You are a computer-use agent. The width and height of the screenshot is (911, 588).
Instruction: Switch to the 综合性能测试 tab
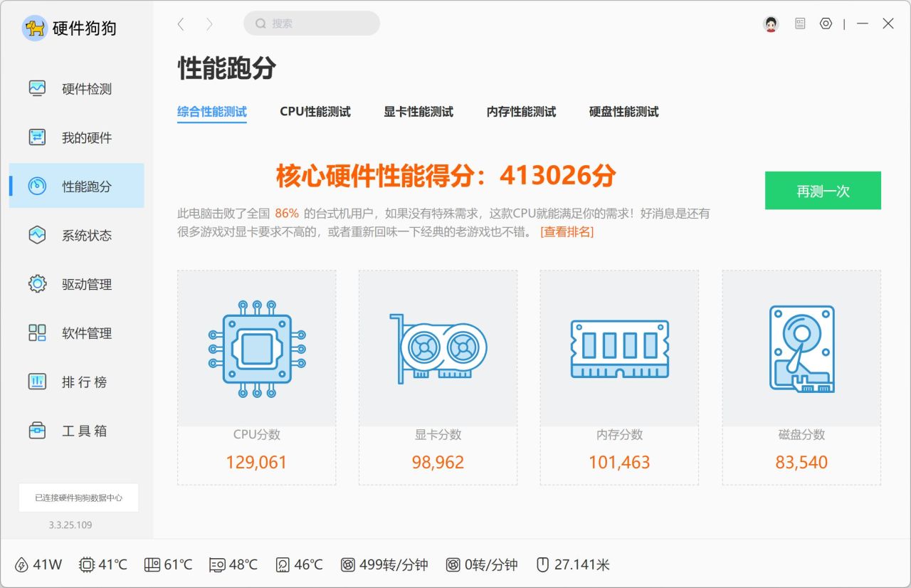click(x=212, y=112)
